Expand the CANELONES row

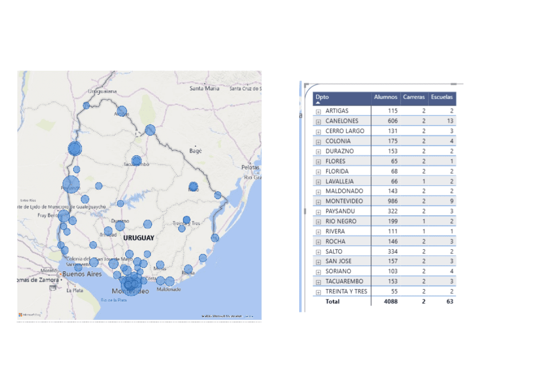click(x=318, y=122)
